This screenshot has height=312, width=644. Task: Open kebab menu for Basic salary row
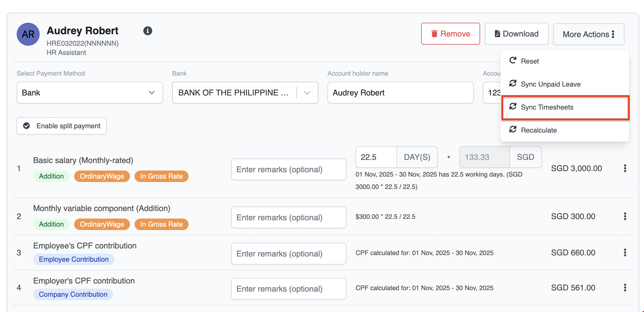(625, 168)
